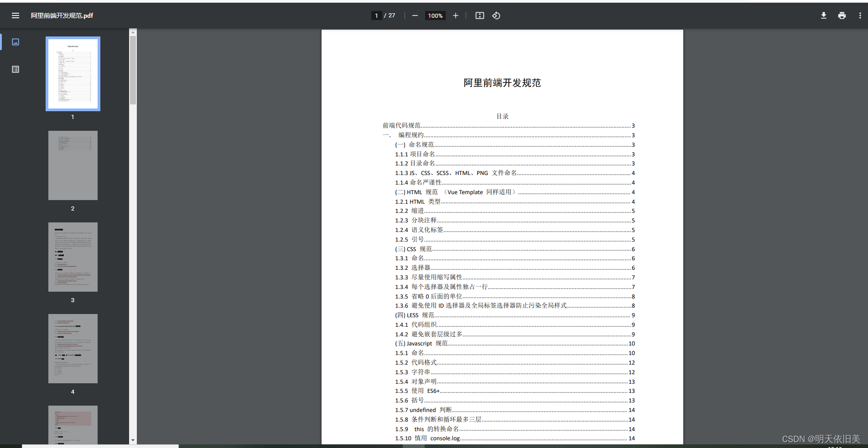Go to '1.2.1 HTML 类型' entry
The image size is (868, 448).
(515, 201)
